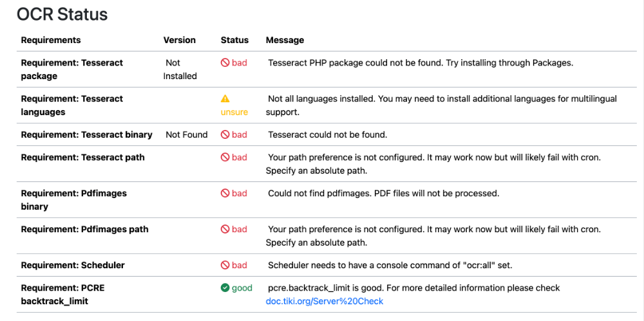
Task: Click the Not Installed version text
Action: pos(180,69)
